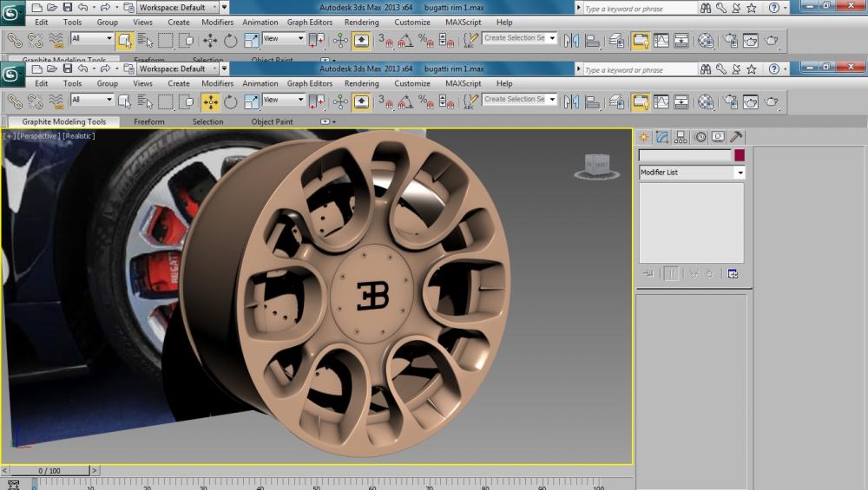Screen dimensions: 868x490
Task: Click Use Pivot Point Center in front window
Action: (317, 101)
